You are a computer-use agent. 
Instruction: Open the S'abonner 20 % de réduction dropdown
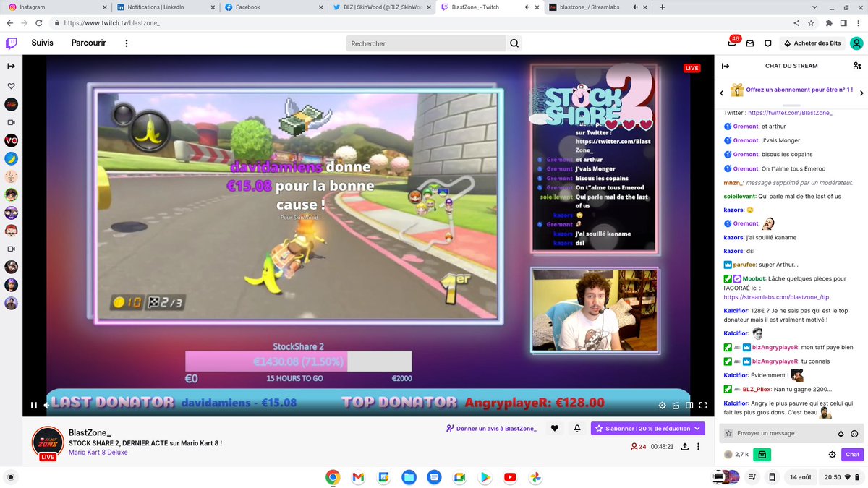point(648,429)
